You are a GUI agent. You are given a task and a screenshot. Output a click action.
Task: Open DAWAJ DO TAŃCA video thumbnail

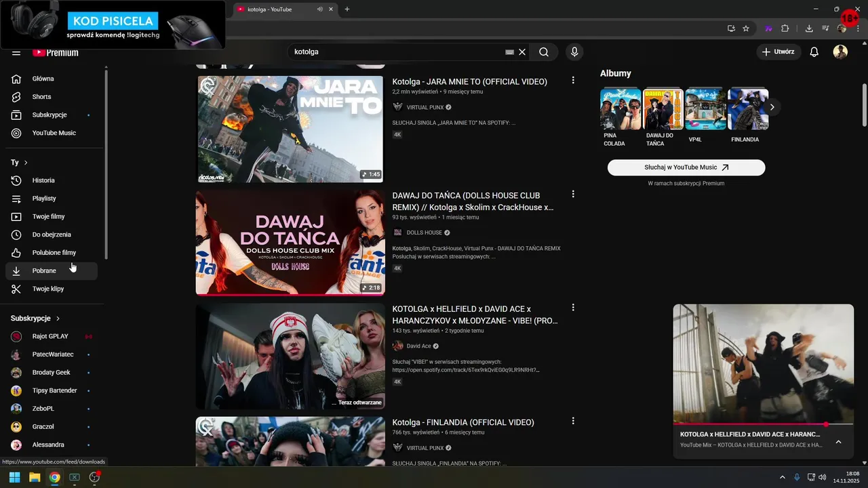pos(290,243)
